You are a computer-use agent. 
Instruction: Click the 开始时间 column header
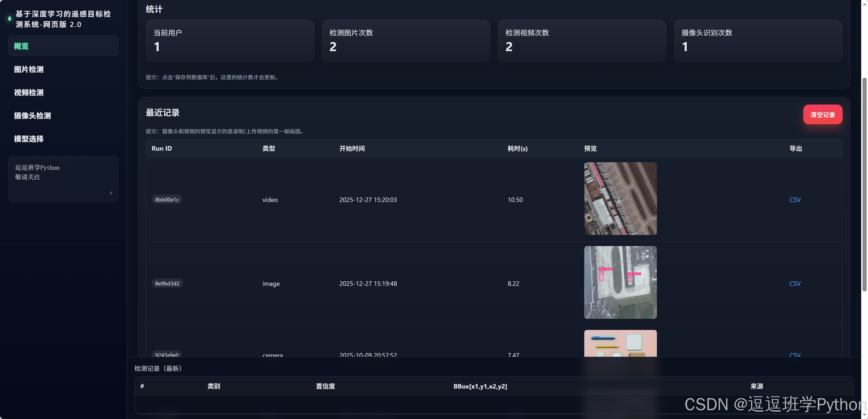point(352,148)
